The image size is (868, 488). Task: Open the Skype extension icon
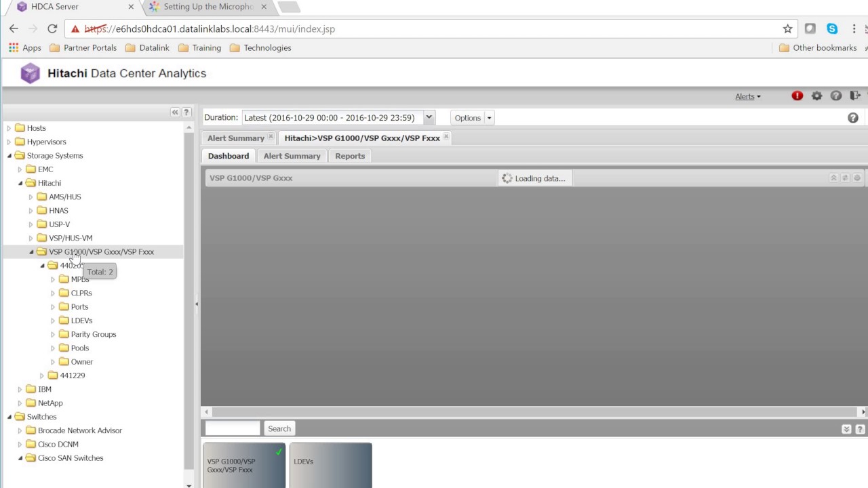coord(832,29)
